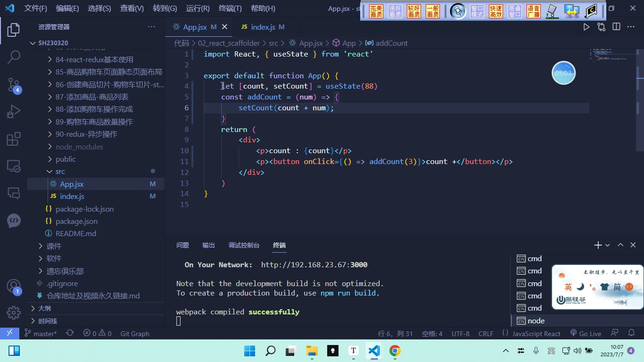644x362 pixels.
Task: Switch to the 问题 panel tab
Action: pyautogui.click(x=182, y=245)
